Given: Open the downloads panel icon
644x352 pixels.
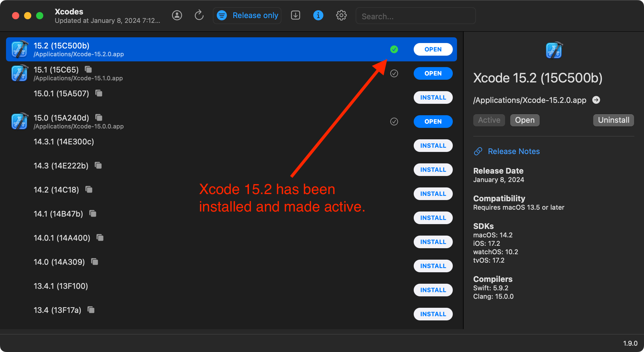Looking at the screenshot, I should click(296, 15).
